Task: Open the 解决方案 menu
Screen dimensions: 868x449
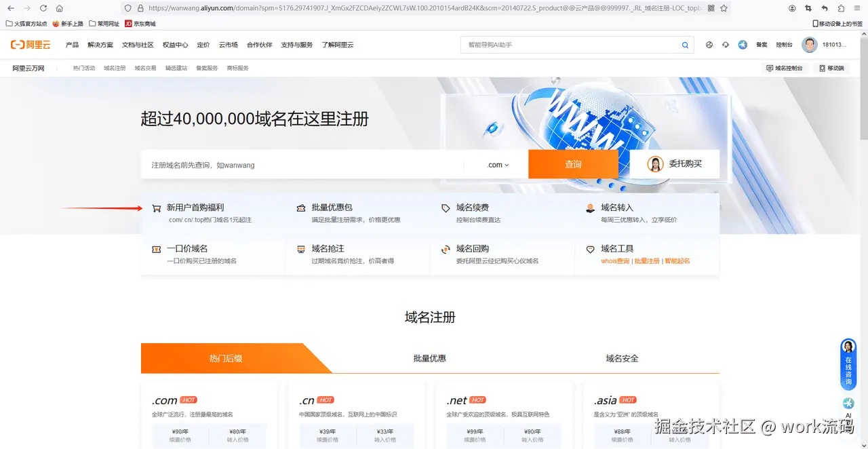Action: click(100, 45)
